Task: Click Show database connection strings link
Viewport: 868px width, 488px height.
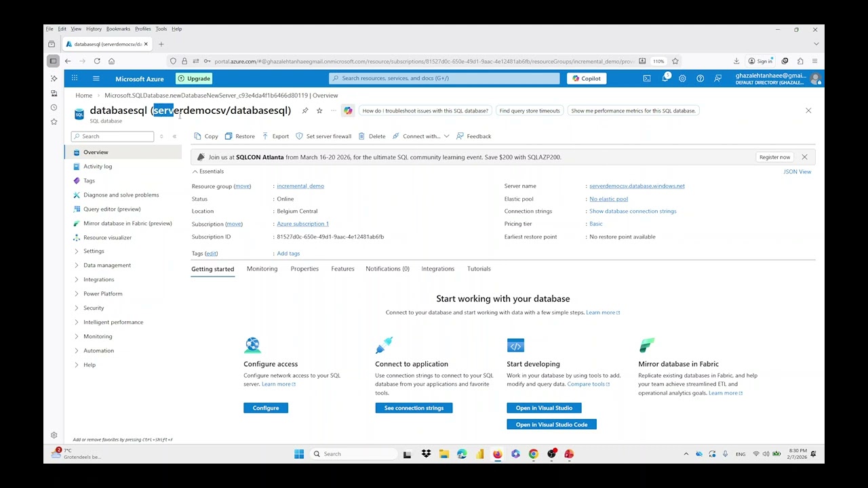Action: 633,211
